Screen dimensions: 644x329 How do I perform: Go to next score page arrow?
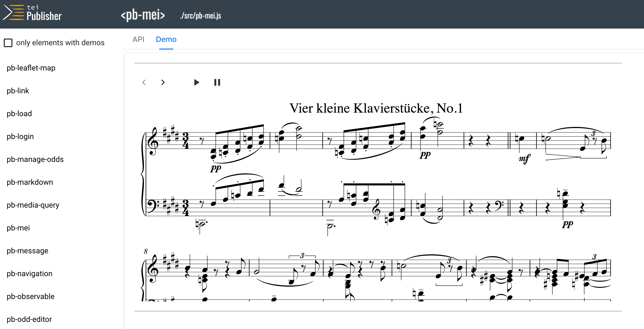tap(163, 82)
